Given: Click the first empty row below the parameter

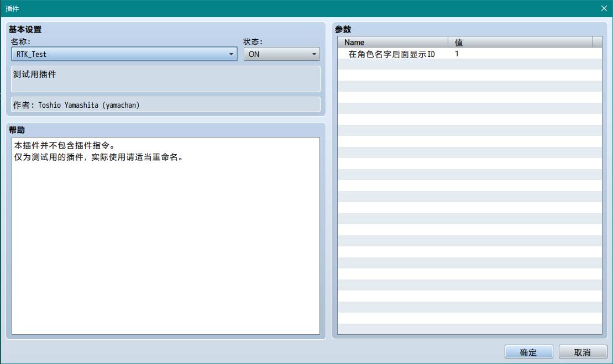Looking at the screenshot, I should 469,65.
